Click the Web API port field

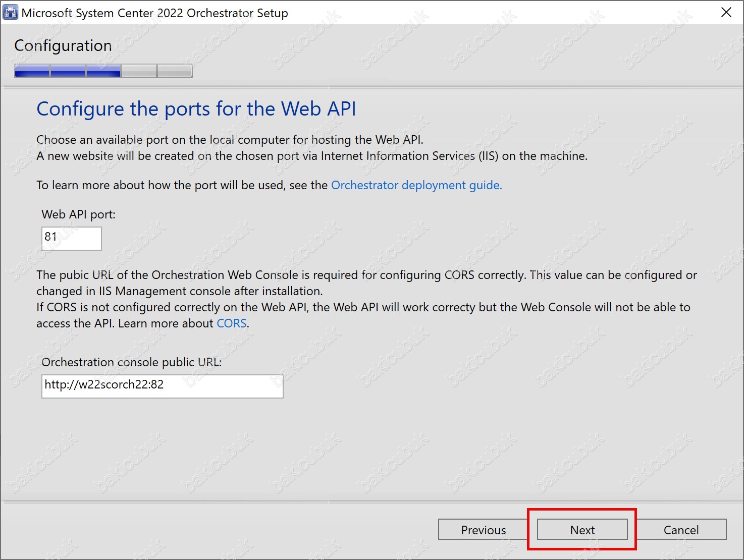pos(72,238)
